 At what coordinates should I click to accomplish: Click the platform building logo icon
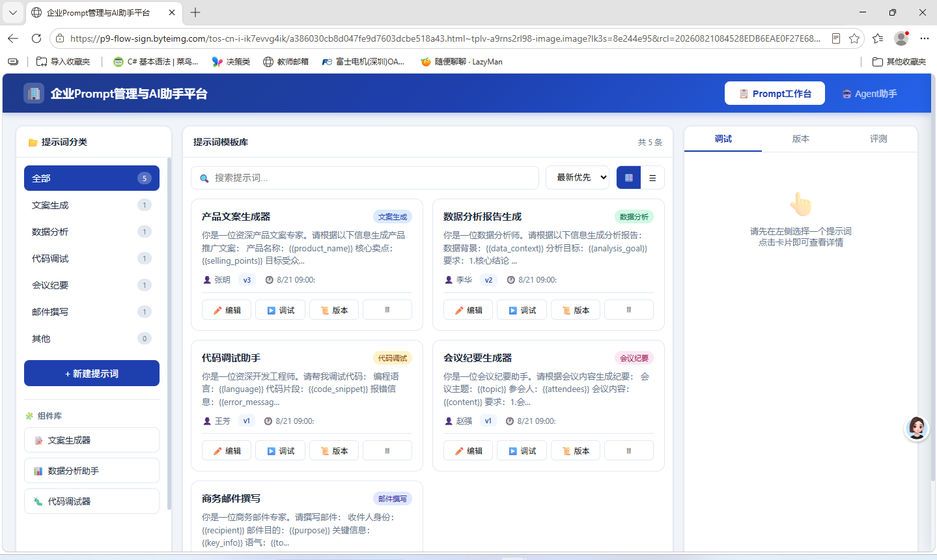click(x=34, y=93)
